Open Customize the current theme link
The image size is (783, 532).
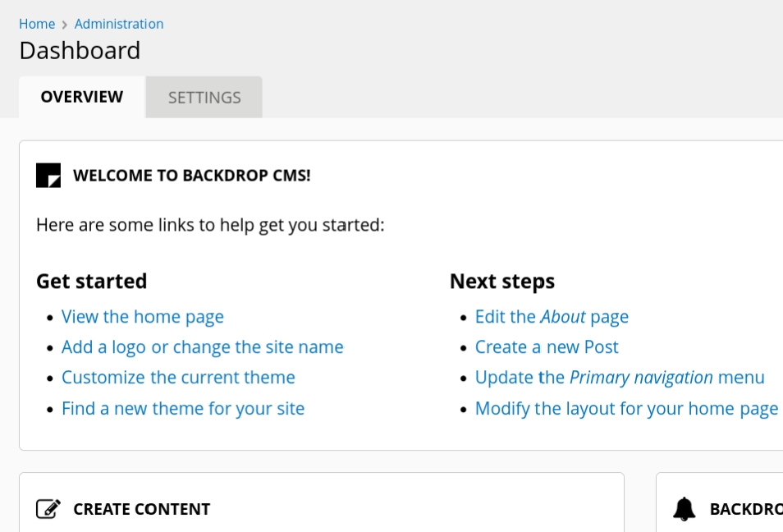click(178, 378)
